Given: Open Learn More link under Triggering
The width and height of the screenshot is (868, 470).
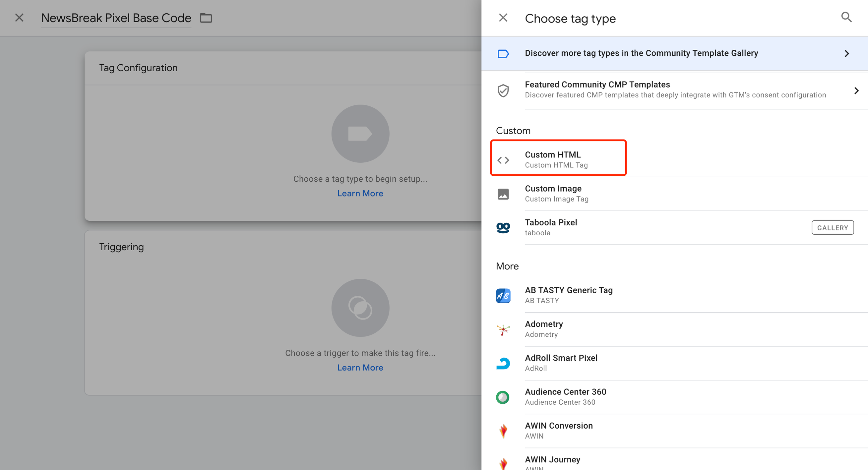Looking at the screenshot, I should [x=360, y=368].
